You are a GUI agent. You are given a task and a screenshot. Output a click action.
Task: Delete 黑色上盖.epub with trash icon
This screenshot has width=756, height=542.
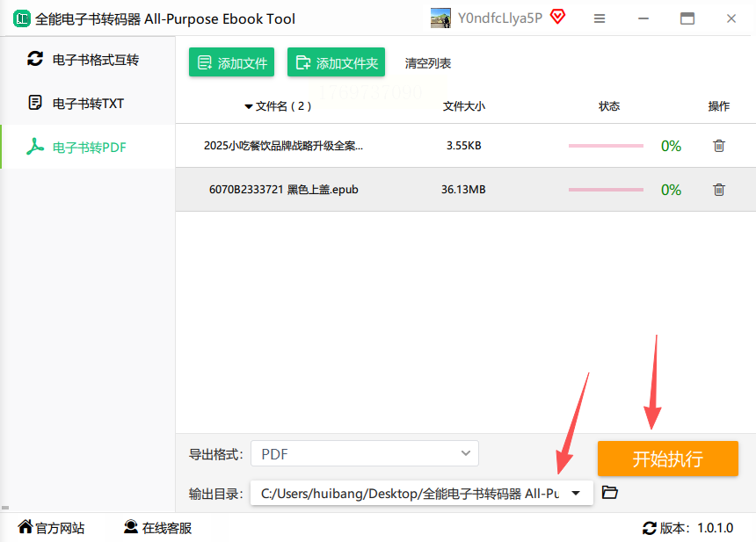point(719,190)
